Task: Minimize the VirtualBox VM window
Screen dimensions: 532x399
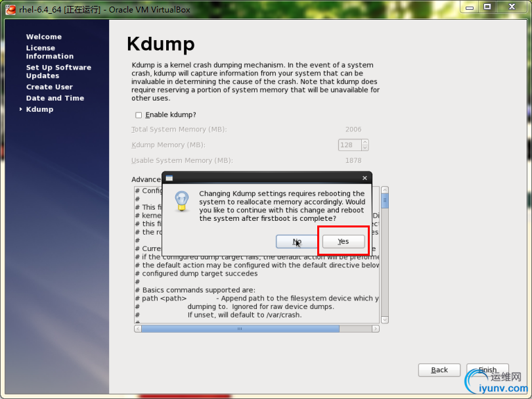Action: tap(470, 7)
